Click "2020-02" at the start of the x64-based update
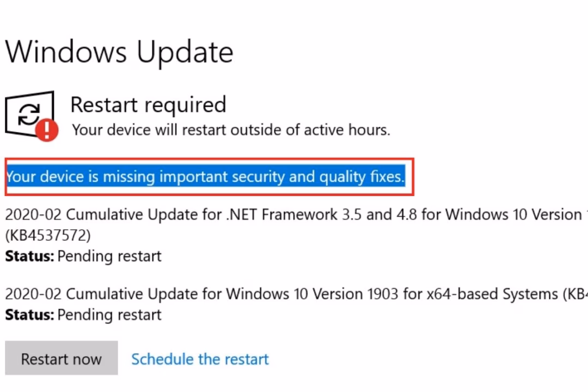 (33, 294)
